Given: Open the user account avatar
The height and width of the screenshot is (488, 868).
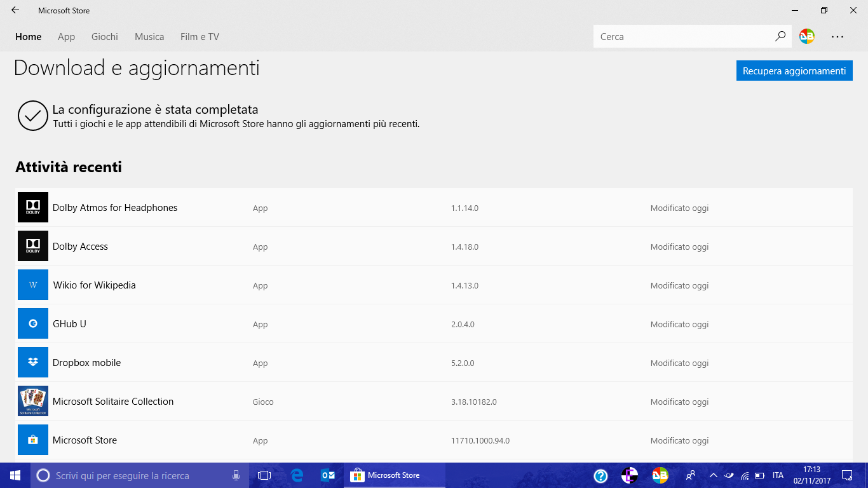Looking at the screenshot, I should pyautogui.click(x=807, y=36).
